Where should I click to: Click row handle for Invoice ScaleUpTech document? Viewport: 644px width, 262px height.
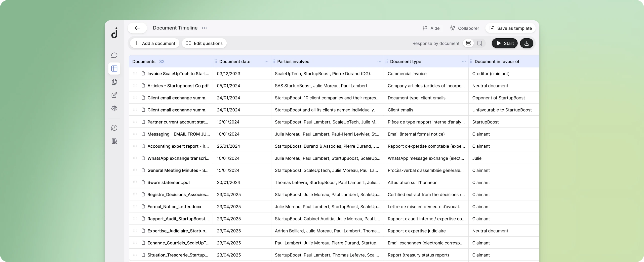[135, 74]
